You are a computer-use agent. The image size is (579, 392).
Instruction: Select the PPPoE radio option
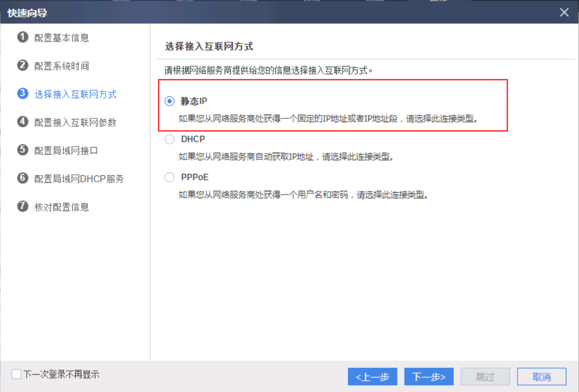169,178
